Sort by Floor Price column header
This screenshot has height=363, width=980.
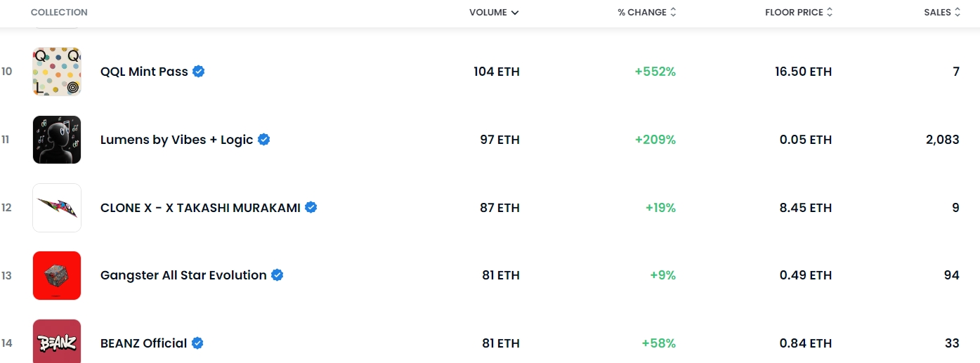click(x=798, y=13)
